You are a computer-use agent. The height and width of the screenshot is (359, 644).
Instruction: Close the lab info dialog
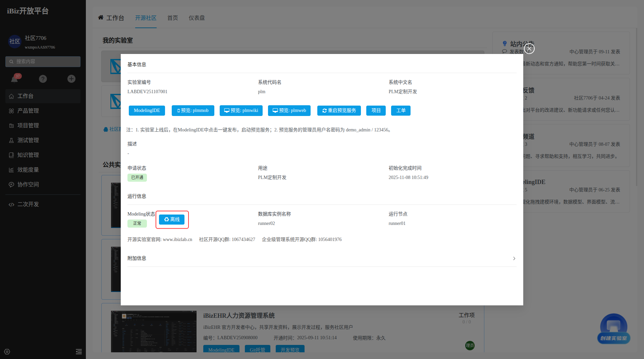529,49
